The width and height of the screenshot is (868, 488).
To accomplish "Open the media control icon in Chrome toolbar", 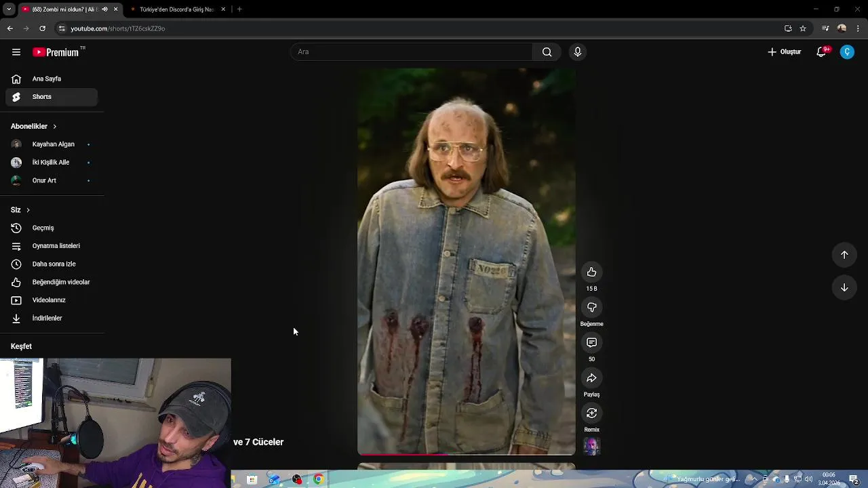I will pyautogui.click(x=825, y=28).
